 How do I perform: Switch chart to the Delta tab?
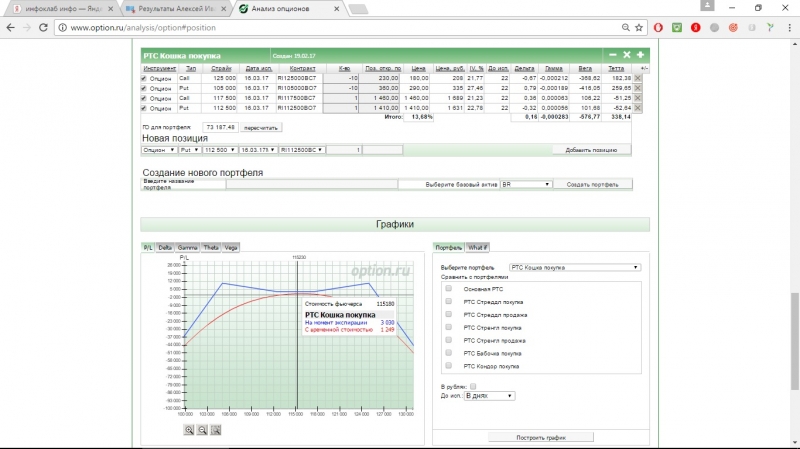click(165, 247)
